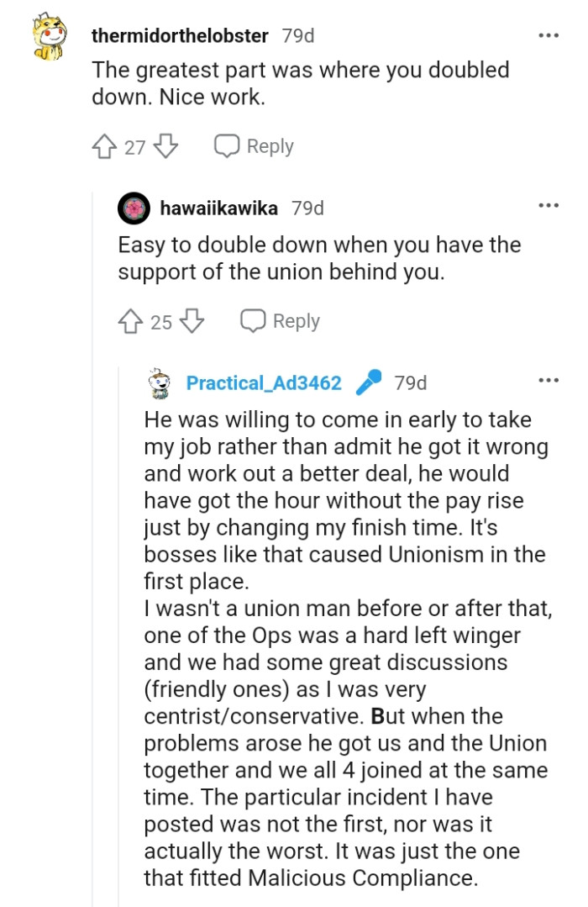Screen dimensions: 588x907
Task: Toggle downvote on the union support comment
Action: click(192, 320)
